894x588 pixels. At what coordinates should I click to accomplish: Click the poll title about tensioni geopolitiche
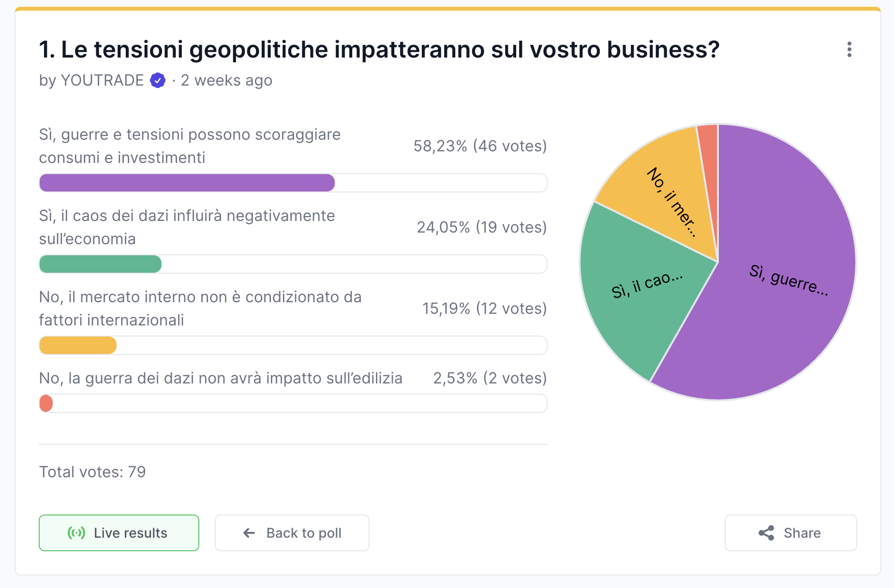[x=379, y=49]
